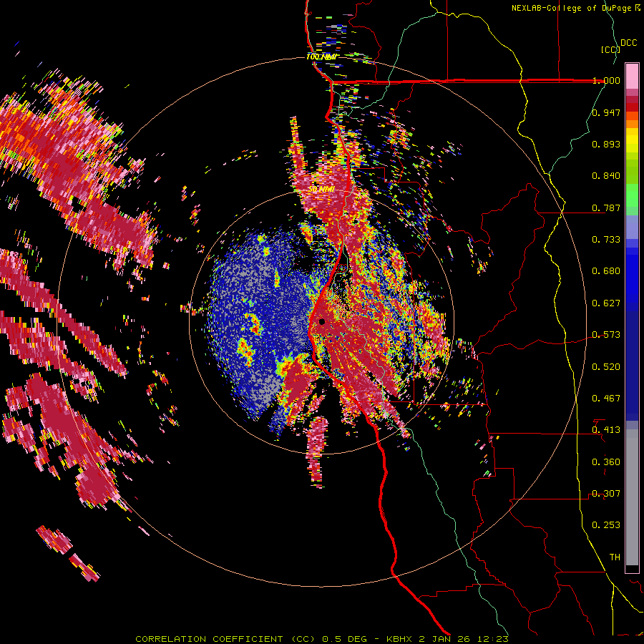Select the 0.733 legend value
644x644 pixels.
[606, 239]
